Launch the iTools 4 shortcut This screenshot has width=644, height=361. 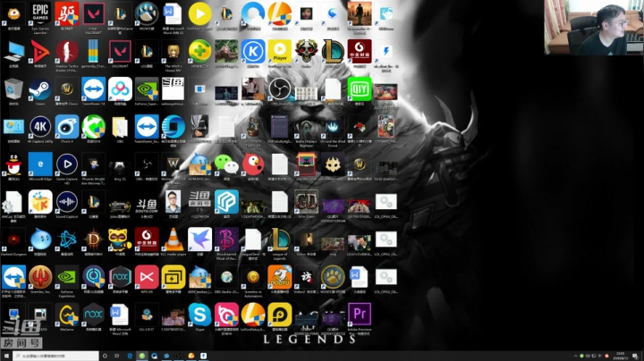tap(67, 127)
